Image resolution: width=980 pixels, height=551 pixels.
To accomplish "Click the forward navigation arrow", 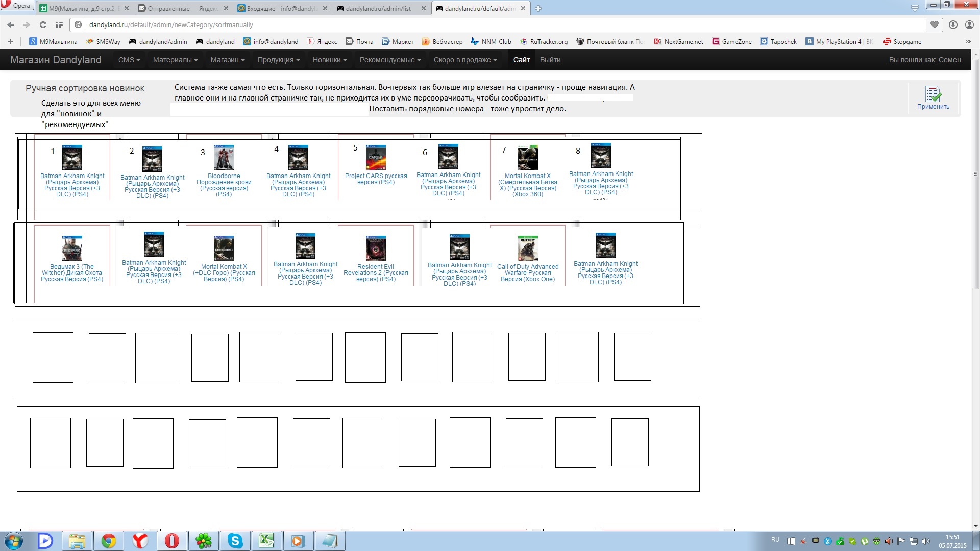I will (27, 24).
